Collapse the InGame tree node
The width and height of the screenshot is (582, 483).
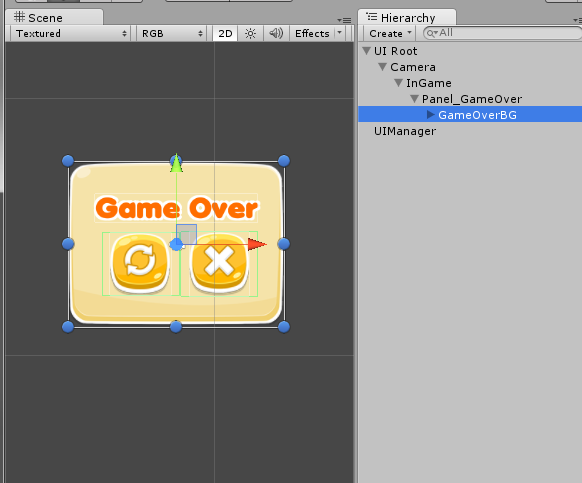[399, 83]
